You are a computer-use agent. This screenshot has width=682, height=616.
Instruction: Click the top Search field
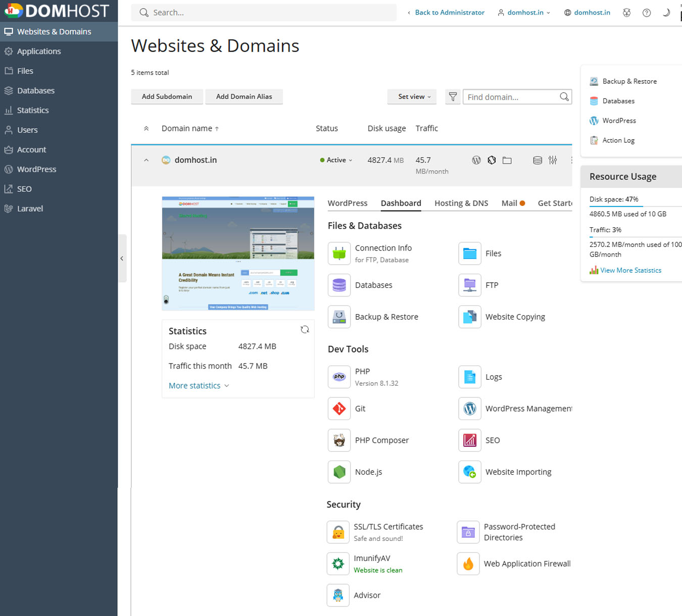pyautogui.click(x=264, y=13)
